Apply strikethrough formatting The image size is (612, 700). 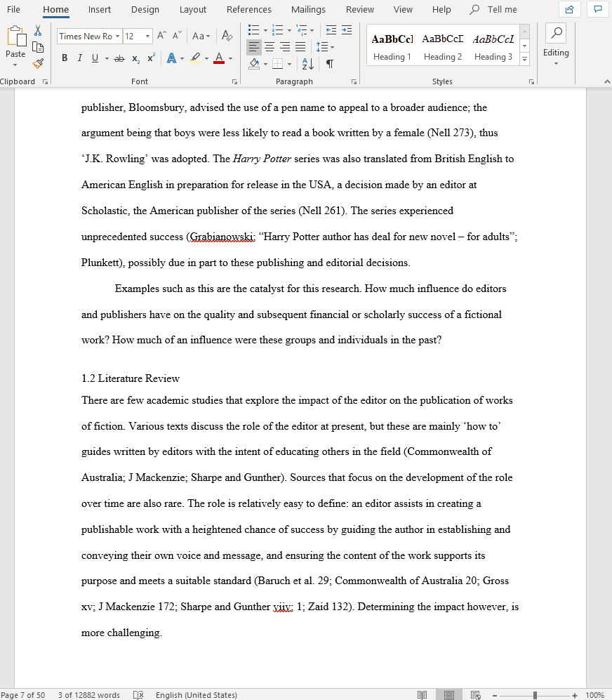coord(119,58)
